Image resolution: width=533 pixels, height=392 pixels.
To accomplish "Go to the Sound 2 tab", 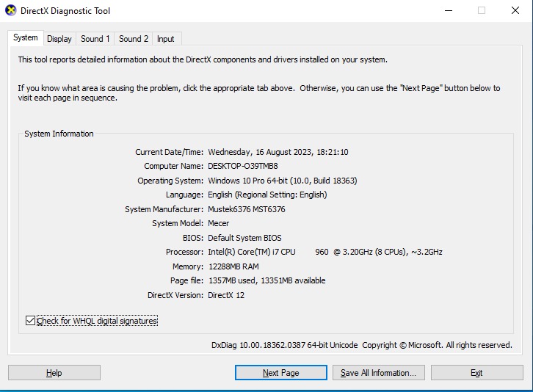I will (134, 39).
